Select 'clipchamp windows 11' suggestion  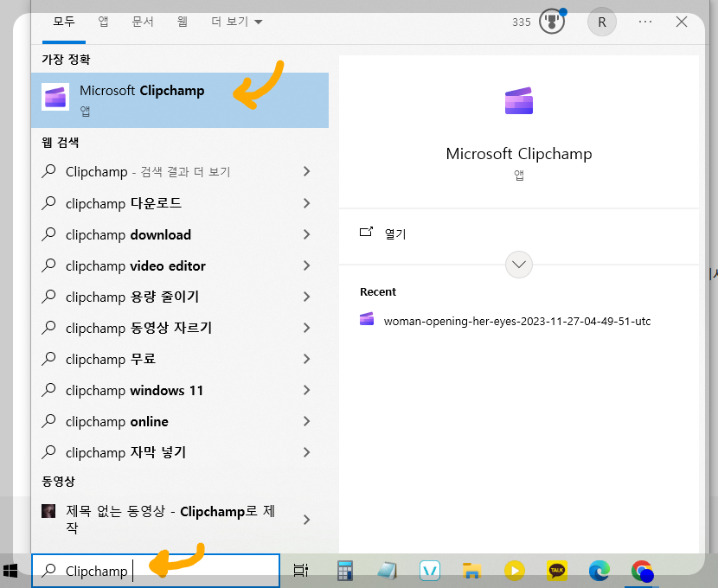click(x=180, y=390)
